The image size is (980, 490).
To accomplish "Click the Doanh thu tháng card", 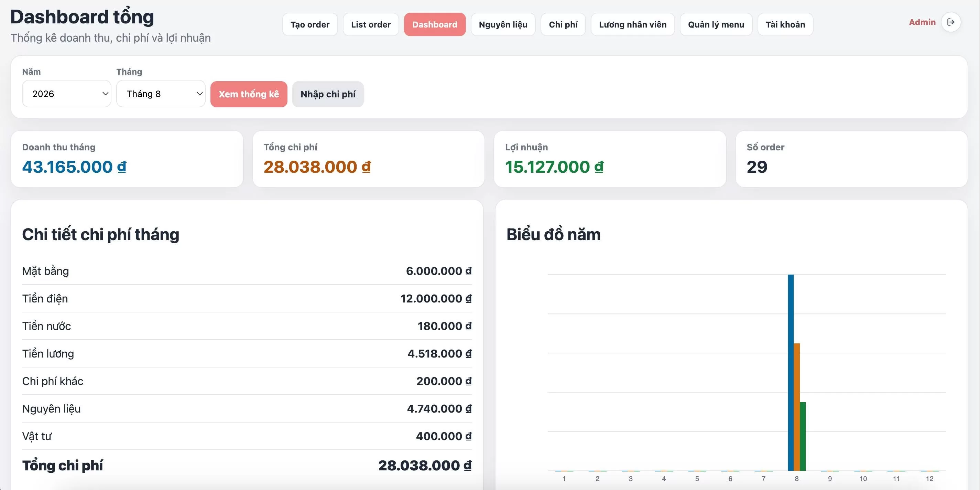I will 127,159.
